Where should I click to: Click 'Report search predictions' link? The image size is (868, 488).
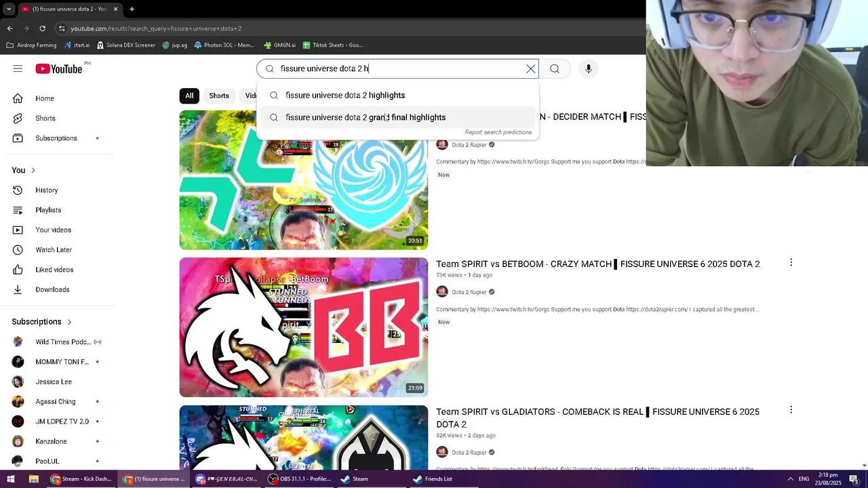pyautogui.click(x=498, y=132)
